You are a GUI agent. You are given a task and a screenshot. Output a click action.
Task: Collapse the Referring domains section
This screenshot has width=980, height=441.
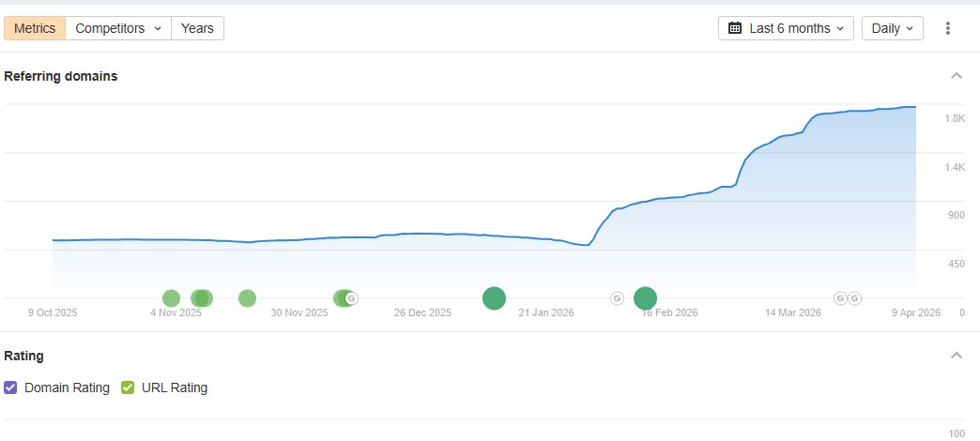pos(956,76)
